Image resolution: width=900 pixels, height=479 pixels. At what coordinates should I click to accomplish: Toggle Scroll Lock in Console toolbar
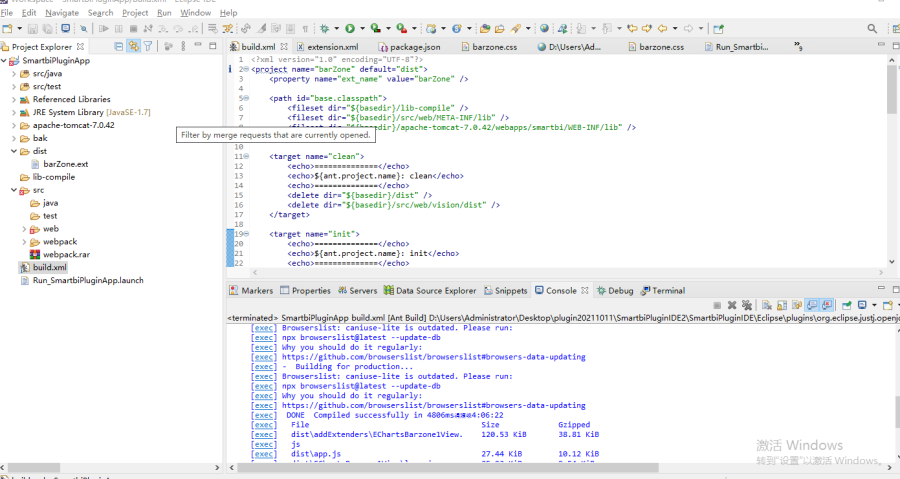click(782, 305)
